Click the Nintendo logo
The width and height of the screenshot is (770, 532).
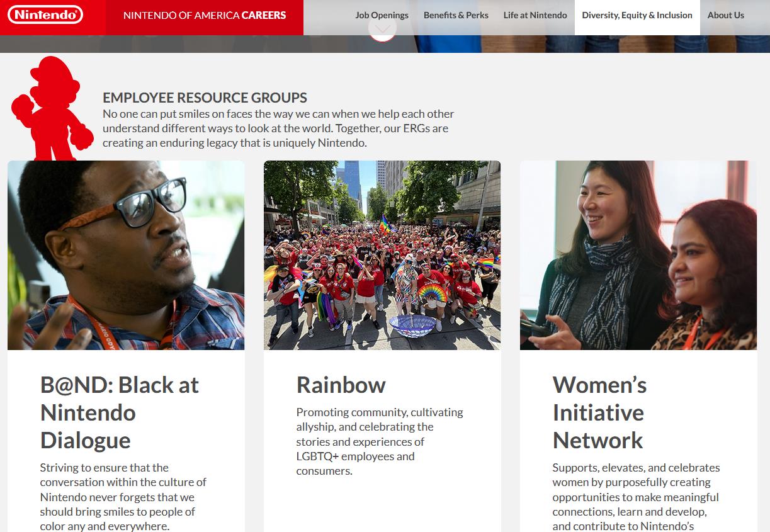point(45,14)
